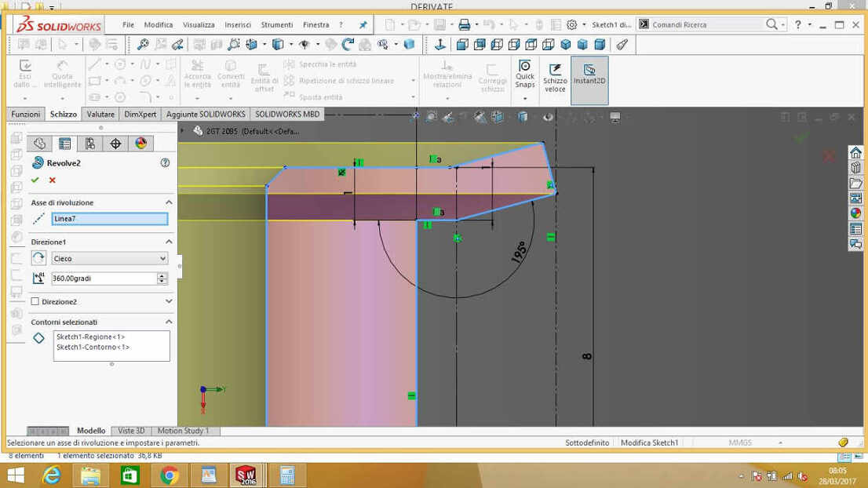Open the Finestra menu
This screenshot has height=488, width=868.
tap(316, 25)
